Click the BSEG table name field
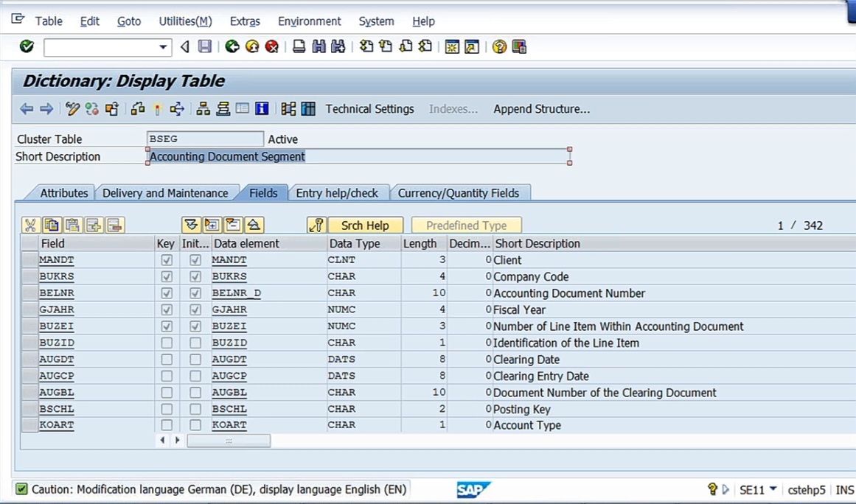856x504 pixels. [205, 139]
